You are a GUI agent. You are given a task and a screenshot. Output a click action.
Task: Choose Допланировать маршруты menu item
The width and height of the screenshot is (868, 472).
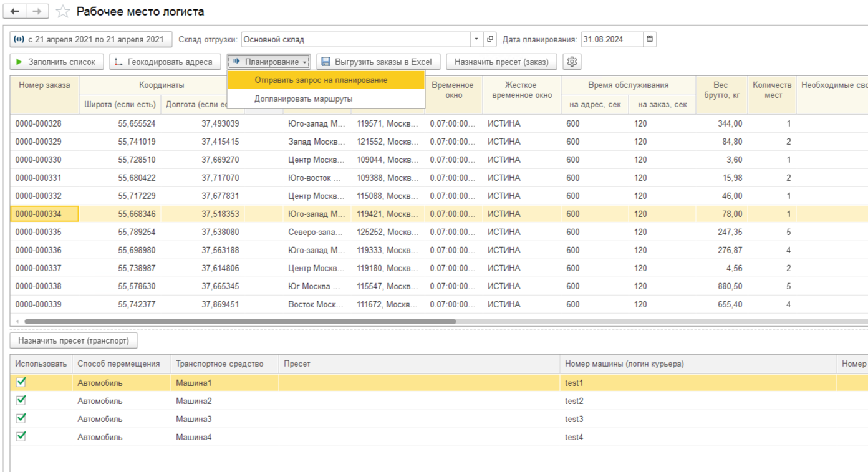(304, 99)
